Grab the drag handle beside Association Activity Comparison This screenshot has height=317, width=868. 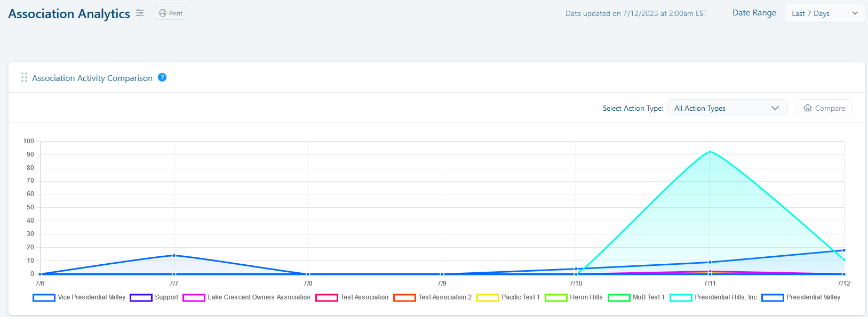(24, 78)
